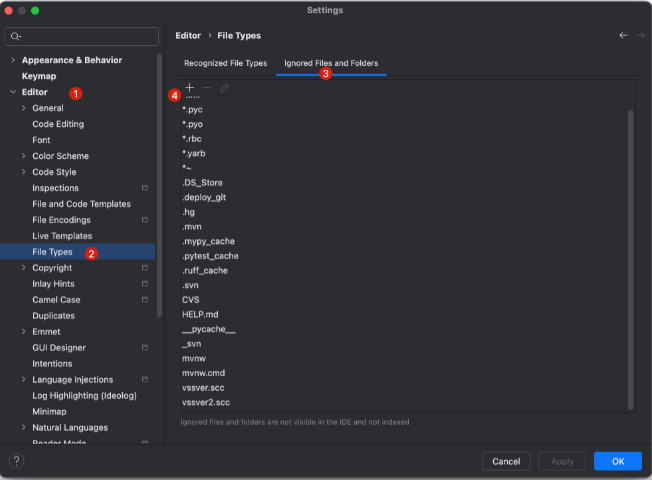Click the project-level icon beside File Encodings
The image size is (652, 480).
coord(145,220)
